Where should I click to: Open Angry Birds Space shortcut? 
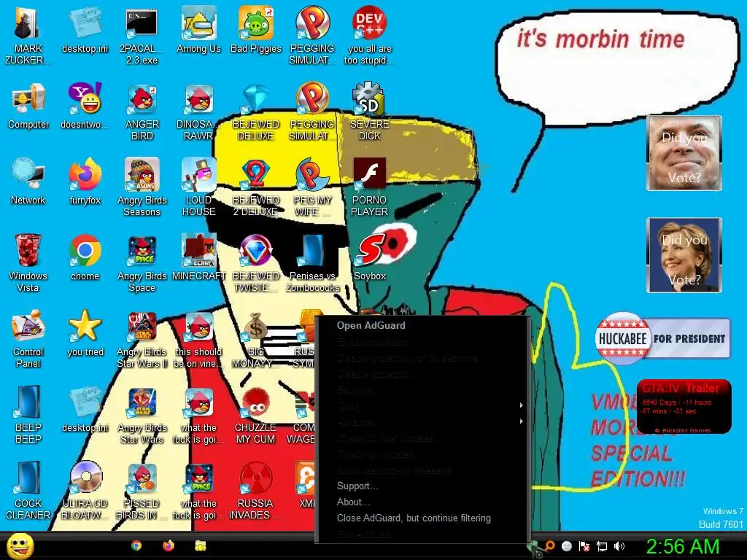pyautogui.click(x=142, y=262)
